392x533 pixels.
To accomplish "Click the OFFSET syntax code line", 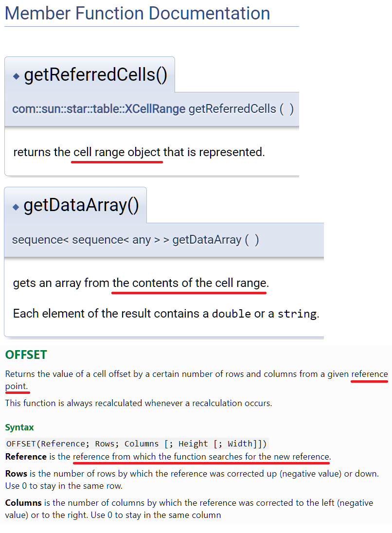I will point(137,444).
